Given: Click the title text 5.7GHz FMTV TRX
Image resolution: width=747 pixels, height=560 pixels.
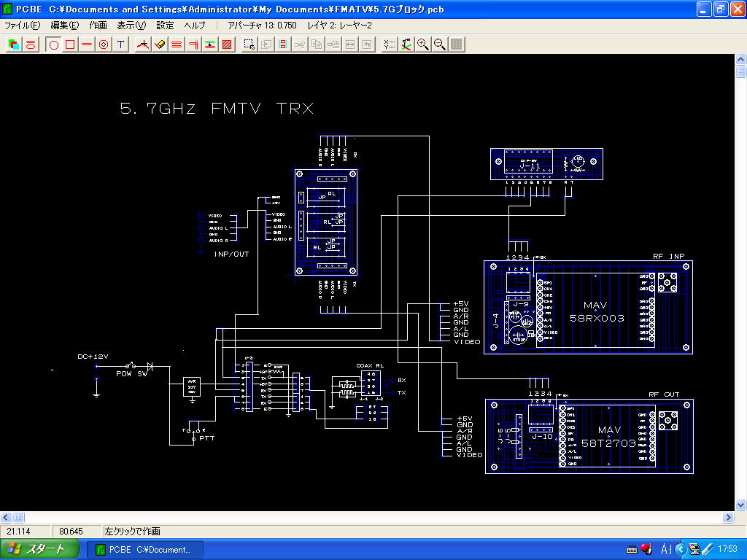Looking at the screenshot, I should [217, 109].
